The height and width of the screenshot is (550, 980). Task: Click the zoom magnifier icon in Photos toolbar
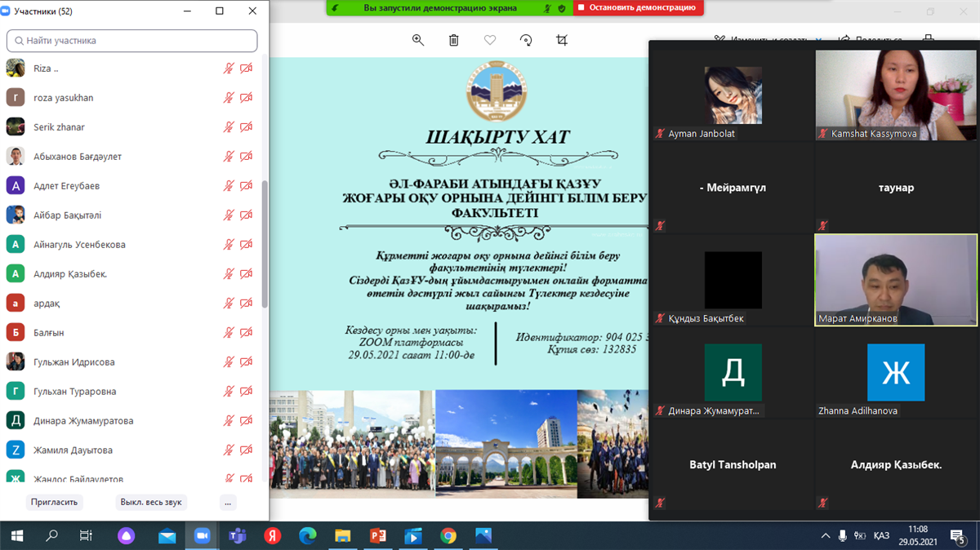418,40
